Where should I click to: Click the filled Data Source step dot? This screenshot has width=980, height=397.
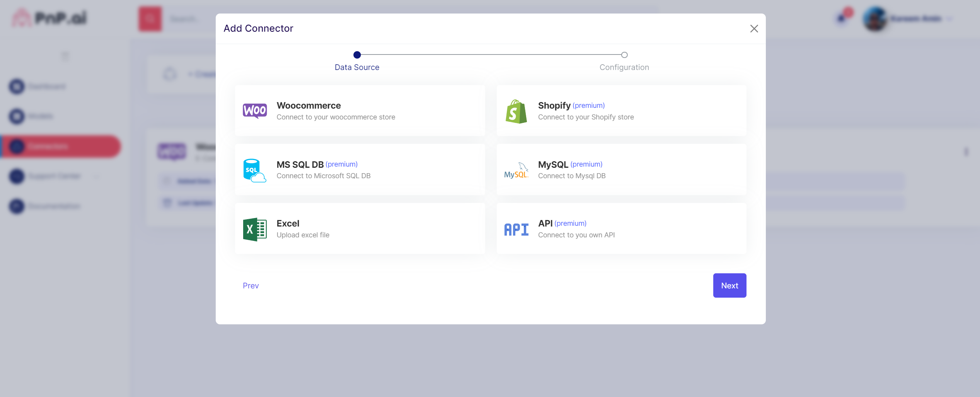click(357, 55)
